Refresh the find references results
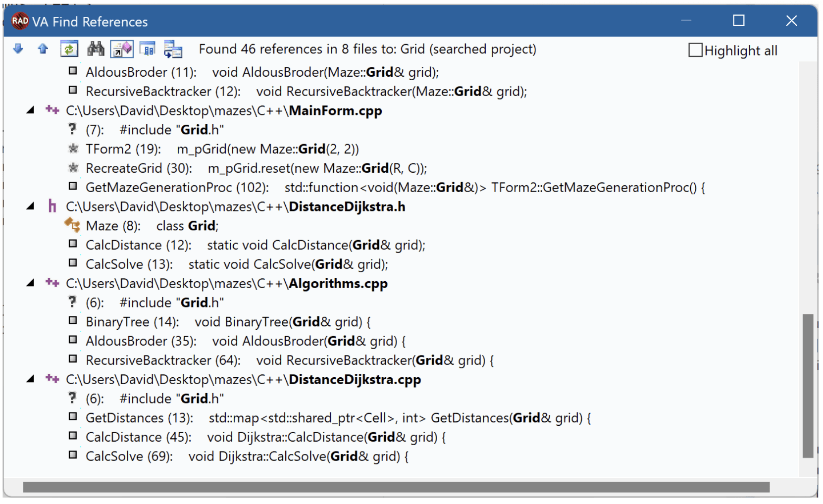This screenshot has height=504, width=823. coord(69,49)
